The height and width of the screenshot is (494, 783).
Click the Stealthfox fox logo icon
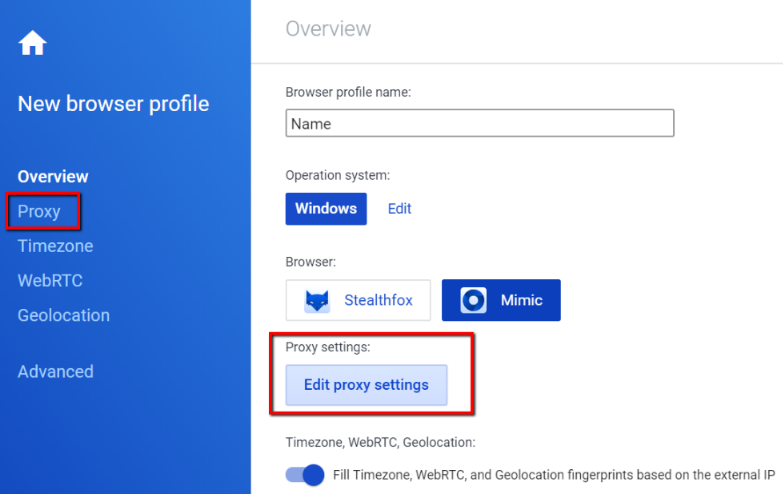tap(318, 301)
